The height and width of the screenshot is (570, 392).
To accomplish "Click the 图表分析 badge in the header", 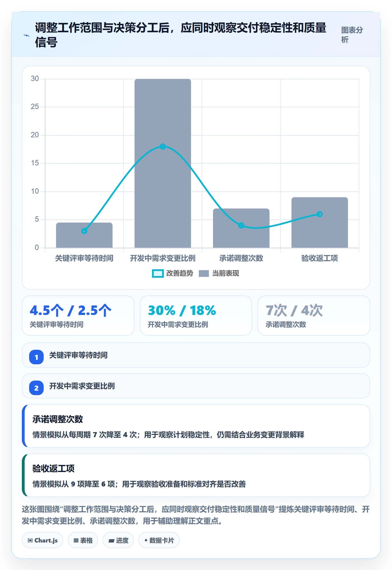I will (352, 35).
